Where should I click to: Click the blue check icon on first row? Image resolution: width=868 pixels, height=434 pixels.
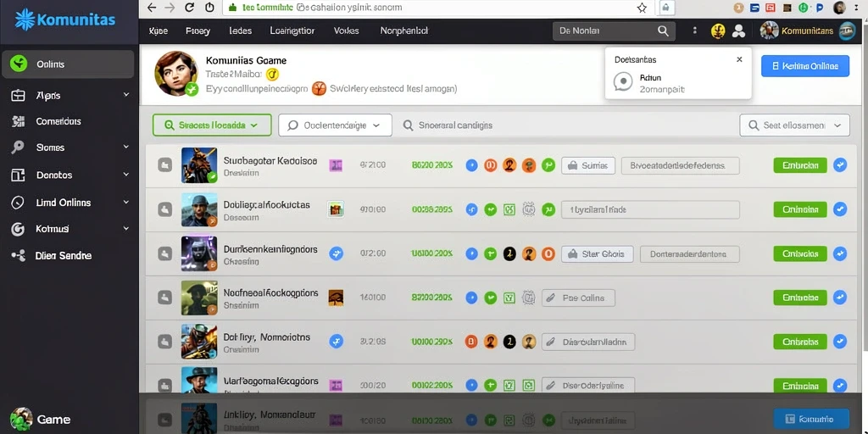point(840,165)
